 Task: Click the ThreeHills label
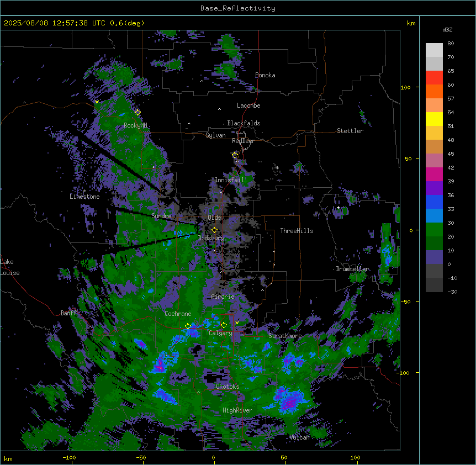pyautogui.click(x=297, y=231)
